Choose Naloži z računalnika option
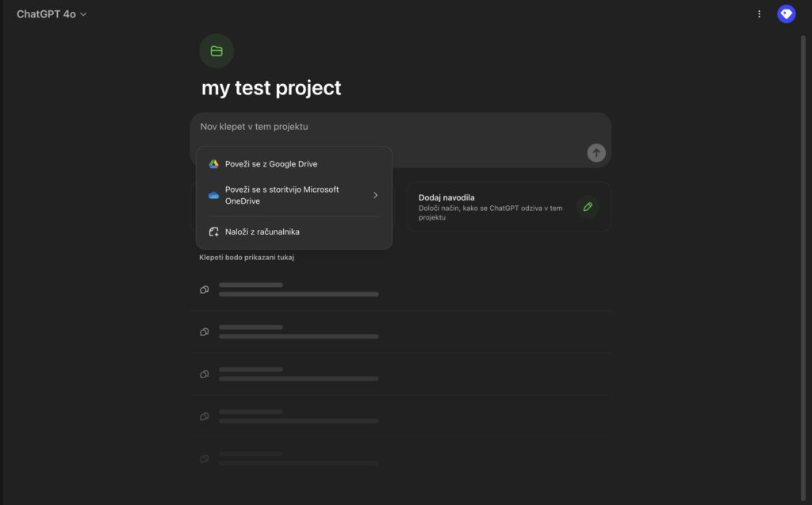The image size is (812, 505). (294, 231)
